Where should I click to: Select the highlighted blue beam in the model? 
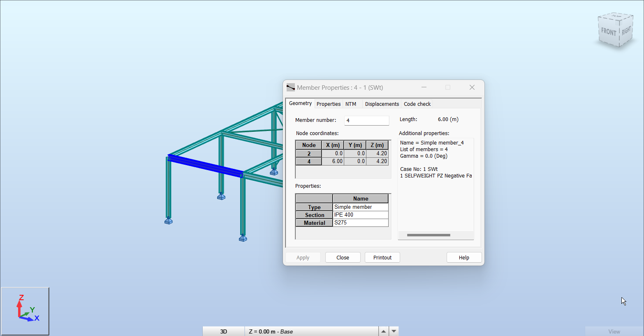206,166
